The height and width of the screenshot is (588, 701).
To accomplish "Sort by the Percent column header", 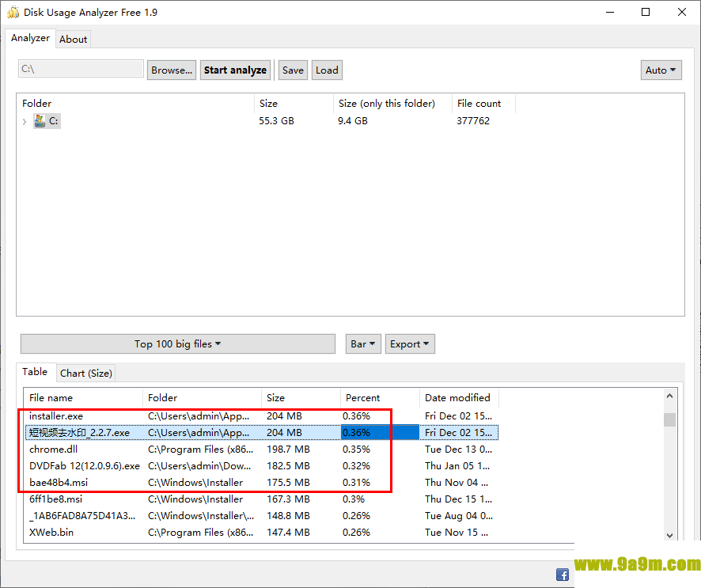I will click(x=380, y=397).
